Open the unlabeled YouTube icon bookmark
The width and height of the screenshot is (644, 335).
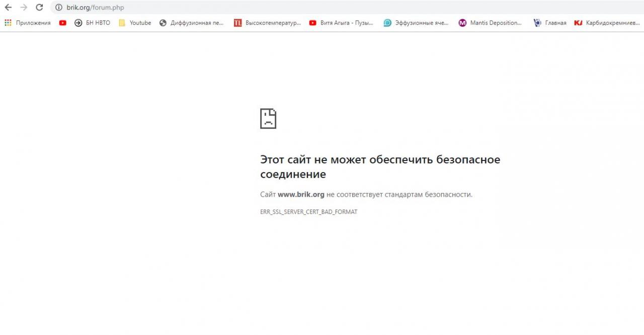(62, 23)
